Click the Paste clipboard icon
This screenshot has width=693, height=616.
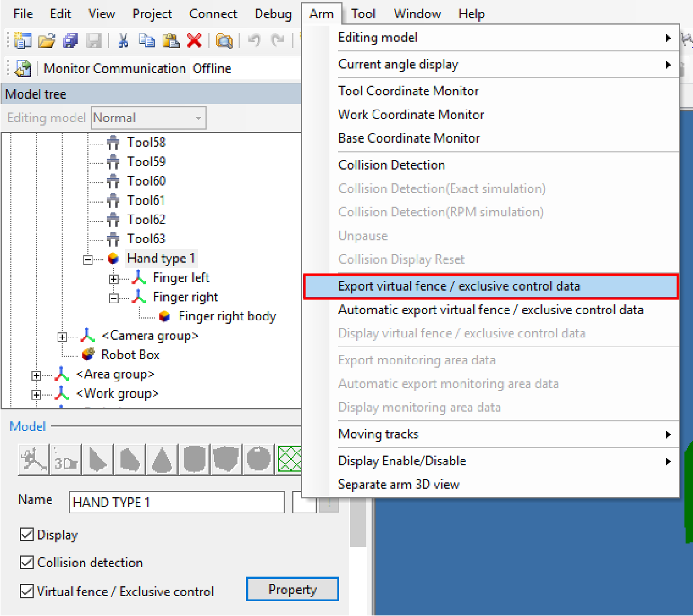point(171,41)
